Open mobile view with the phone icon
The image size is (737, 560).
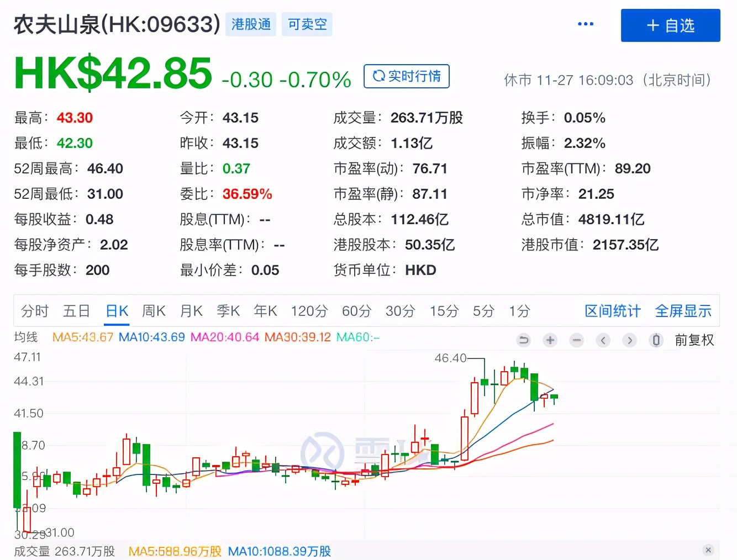[656, 340]
